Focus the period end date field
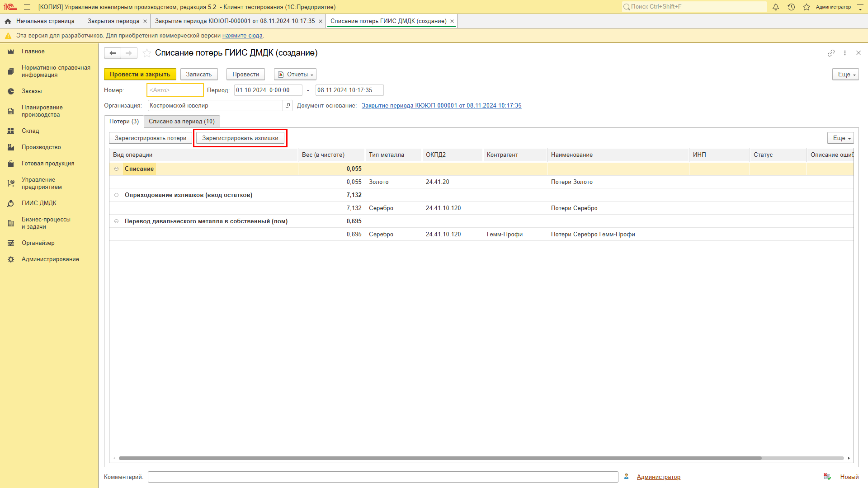This screenshot has height=488, width=868. point(349,90)
